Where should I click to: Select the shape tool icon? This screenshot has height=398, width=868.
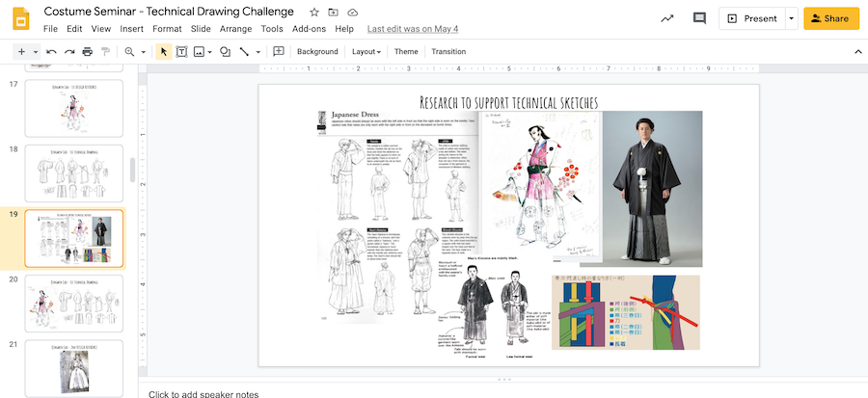tap(225, 51)
